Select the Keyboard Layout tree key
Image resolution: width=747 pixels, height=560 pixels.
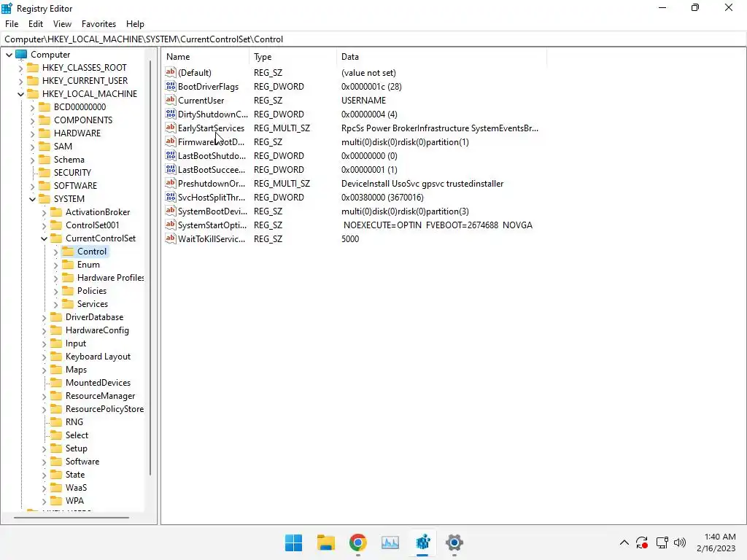point(98,357)
